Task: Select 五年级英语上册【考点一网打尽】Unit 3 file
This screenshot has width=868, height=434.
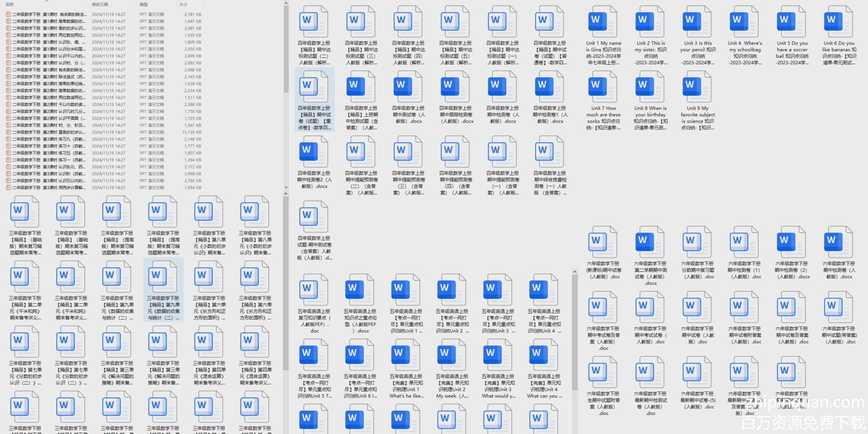Action: pos(498,304)
